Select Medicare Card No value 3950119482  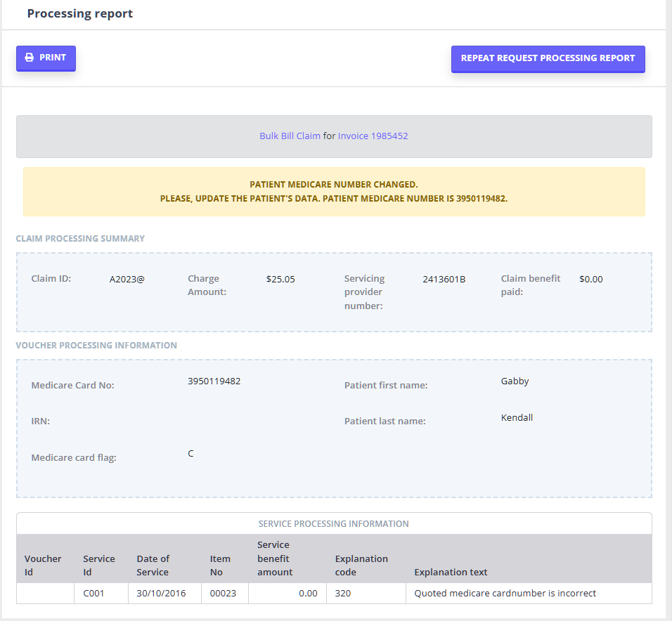(214, 381)
